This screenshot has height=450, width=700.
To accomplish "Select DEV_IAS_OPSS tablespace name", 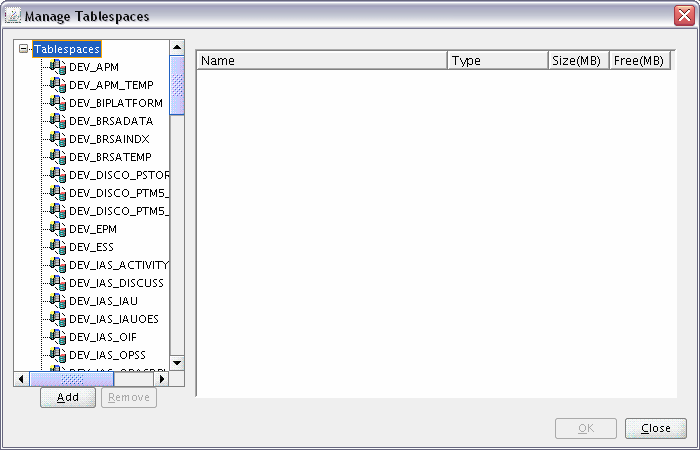I will pos(108,355).
